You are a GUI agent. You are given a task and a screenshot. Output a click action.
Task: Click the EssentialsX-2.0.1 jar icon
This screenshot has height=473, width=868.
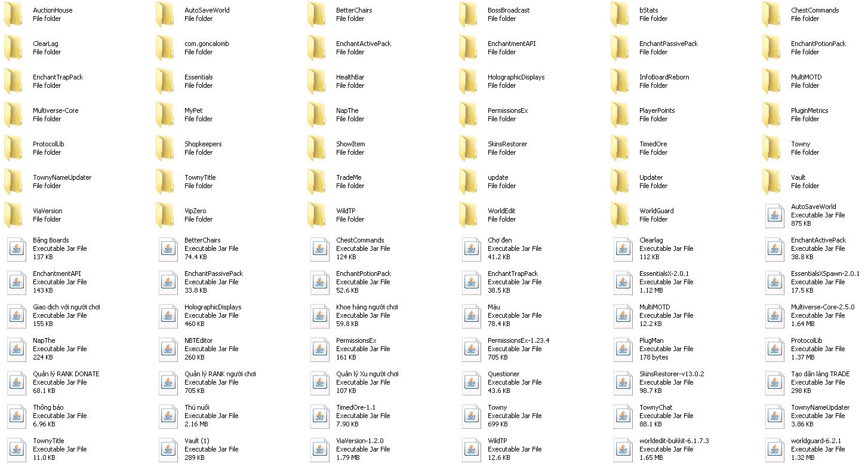coord(623,282)
